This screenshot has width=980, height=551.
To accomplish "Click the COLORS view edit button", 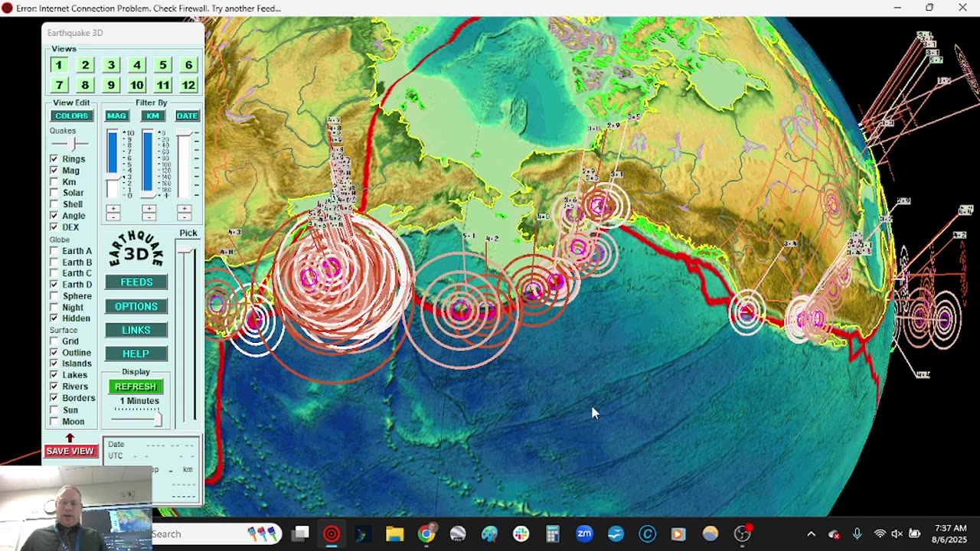I will click(71, 116).
